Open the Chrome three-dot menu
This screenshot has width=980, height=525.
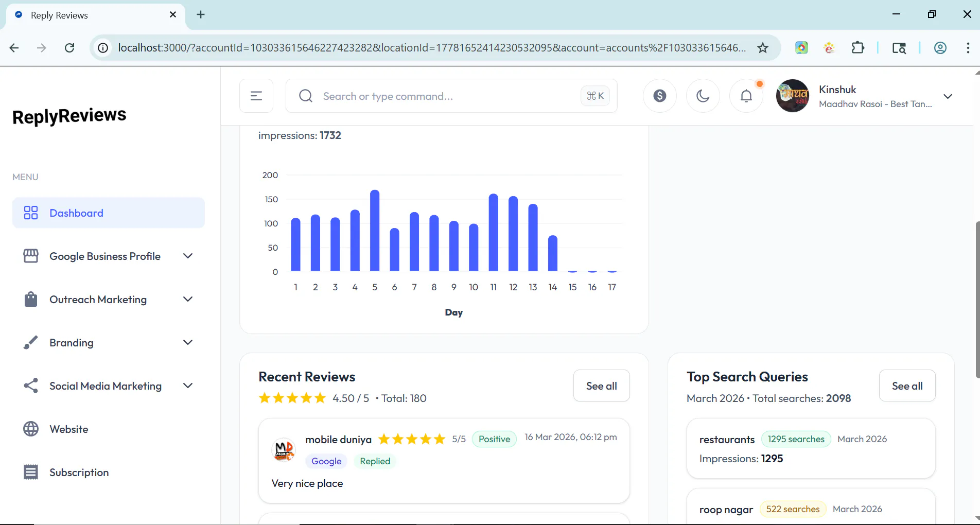coord(968,48)
